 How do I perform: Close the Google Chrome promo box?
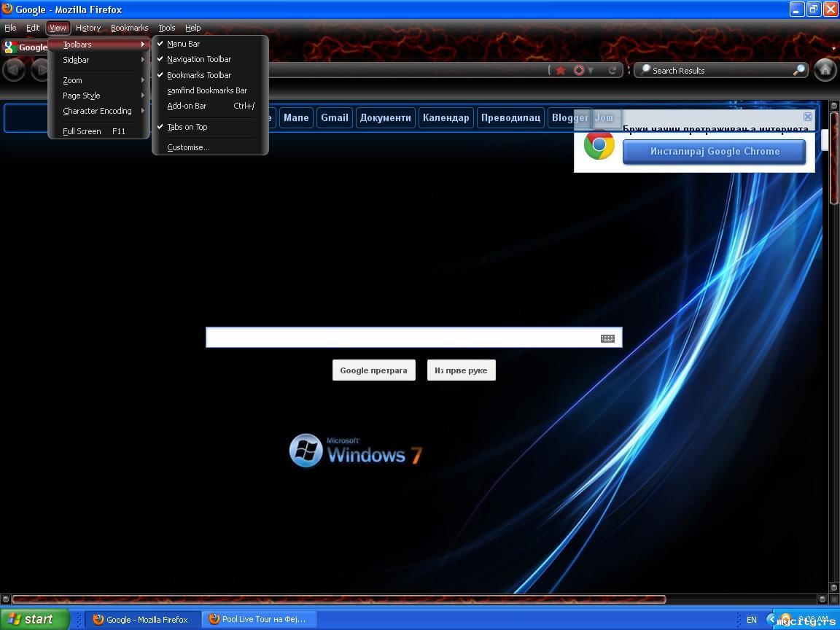tap(808, 116)
